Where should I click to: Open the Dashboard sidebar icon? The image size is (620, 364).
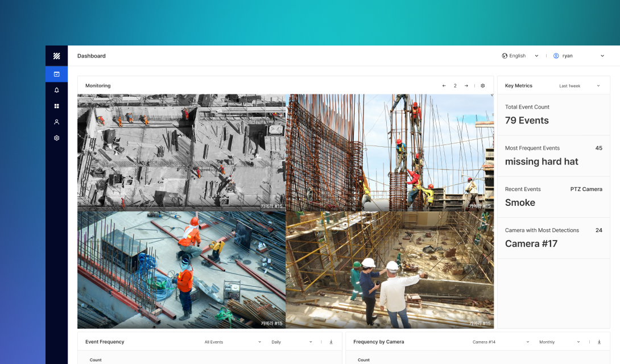(56, 74)
